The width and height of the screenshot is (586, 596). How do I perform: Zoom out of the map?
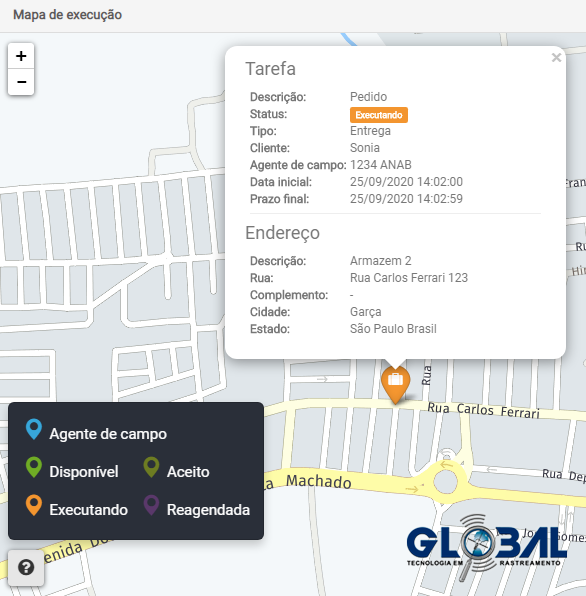tap(21, 82)
